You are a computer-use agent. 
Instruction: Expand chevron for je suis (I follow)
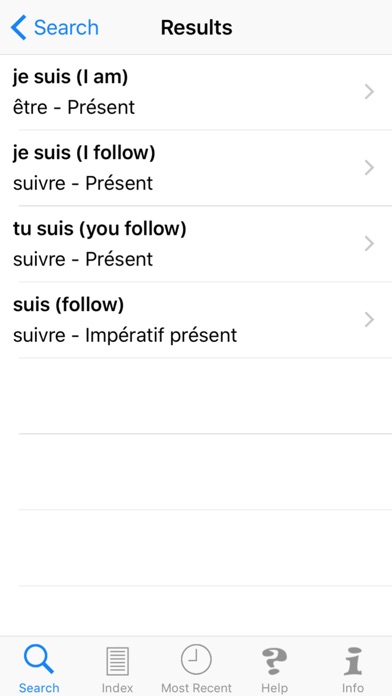[369, 168]
